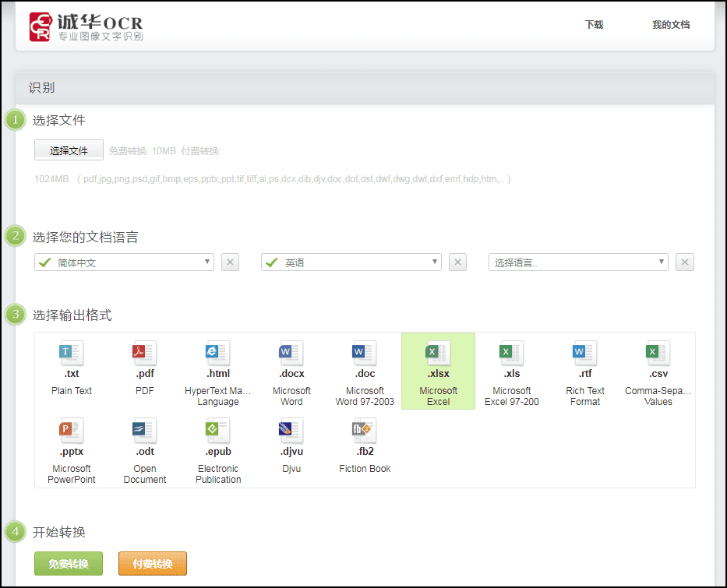The height and width of the screenshot is (588, 727).
Task: Click the 诚华OCR logo
Action: 86,27
